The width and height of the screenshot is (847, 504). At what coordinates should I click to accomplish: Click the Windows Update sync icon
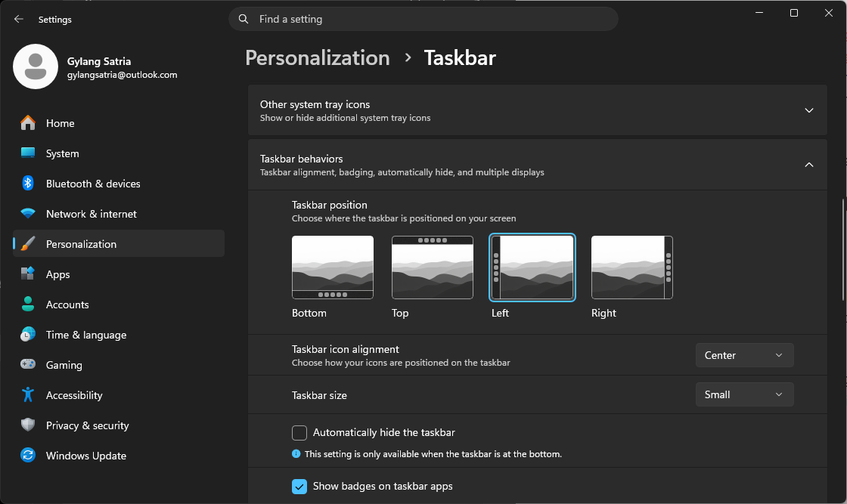[27, 456]
